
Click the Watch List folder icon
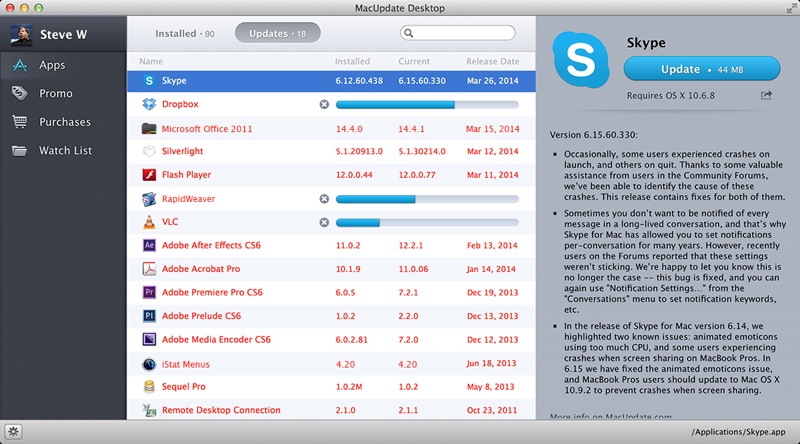[x=19, y=151]
